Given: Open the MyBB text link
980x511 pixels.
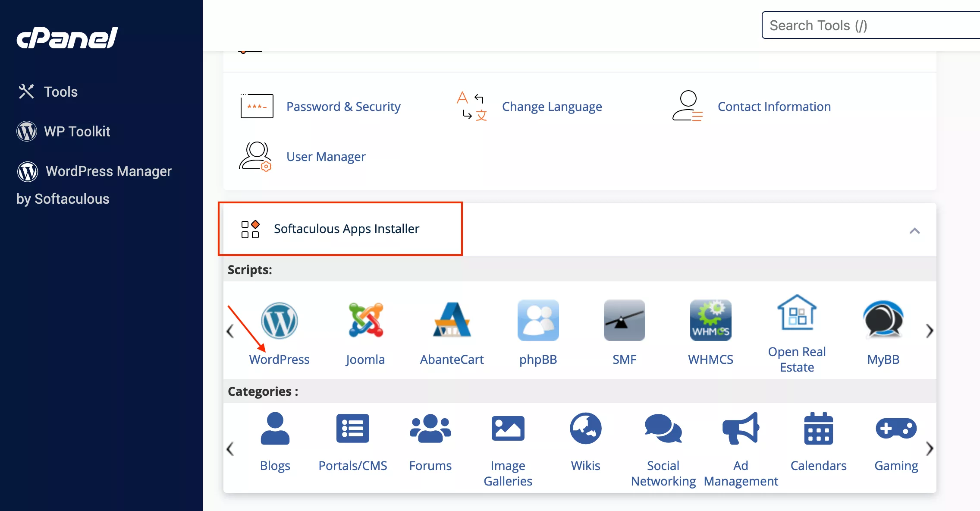Looking at the screenshot, I should [883, 360].
